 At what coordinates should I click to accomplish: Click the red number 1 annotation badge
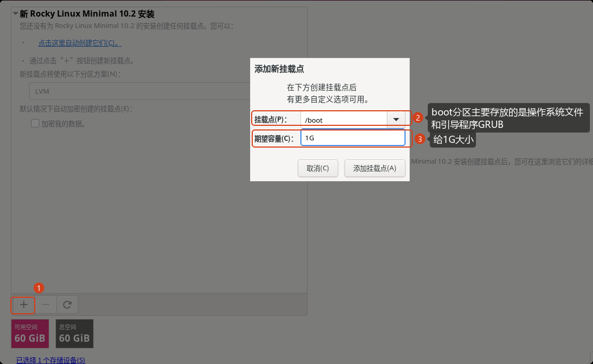tap(38, 288)
